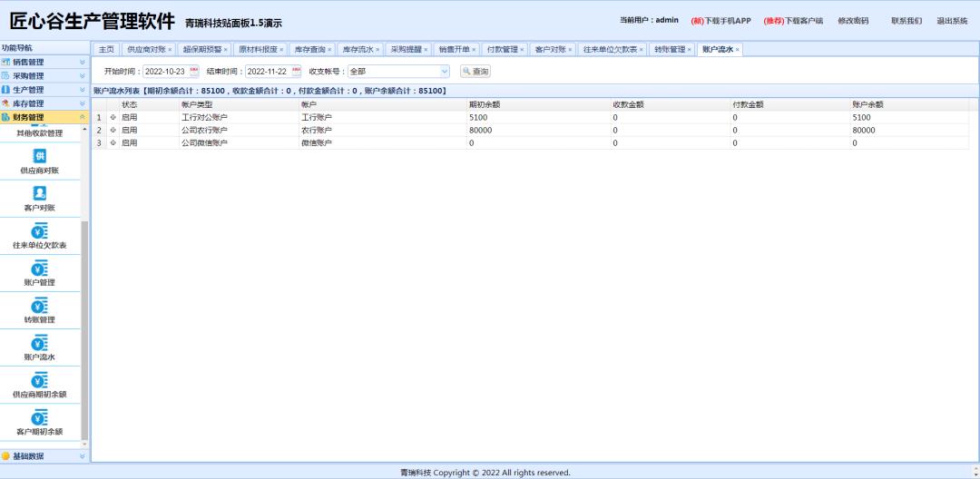
Task: Click the 其他收款管理 sidebar item
Action: (39, 133)
